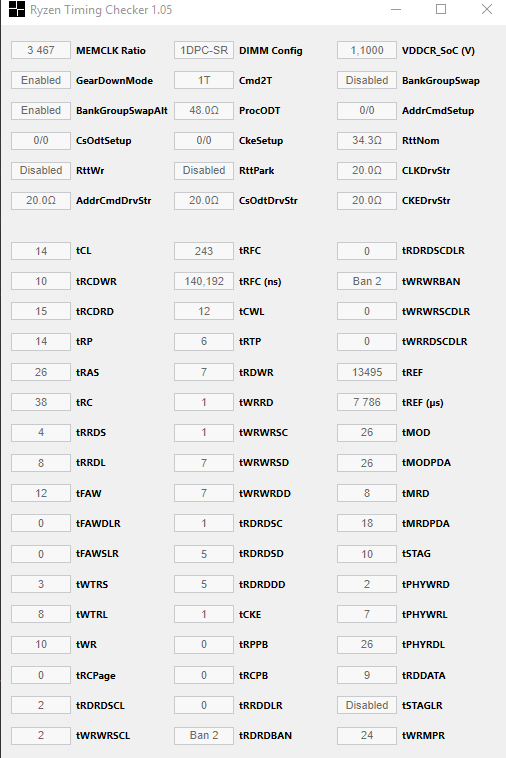This screenshot has width=506, height=758.
Task: Click the MEMCLK Ratio value field
Action: click(x=41, y=50)
